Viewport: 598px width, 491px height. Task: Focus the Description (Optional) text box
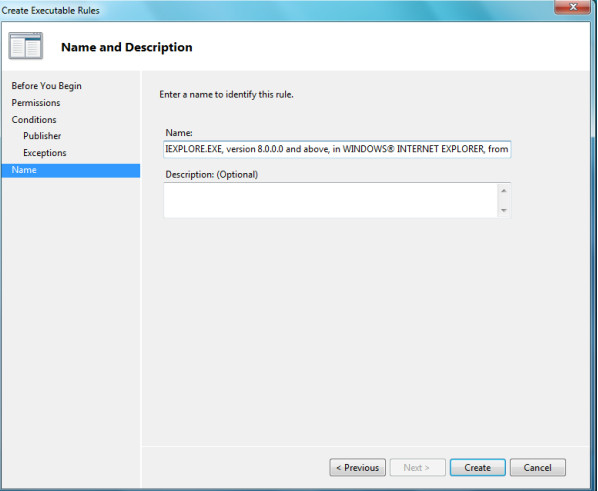(331, 200)
